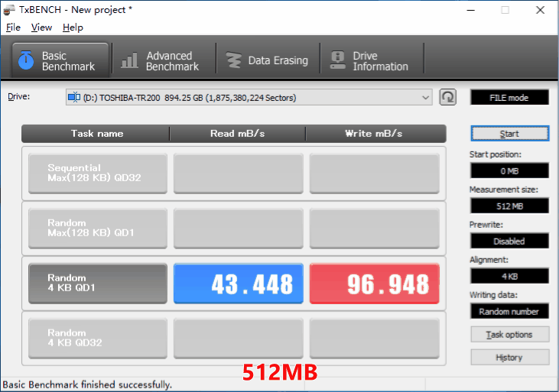Click the Data Erasing squiggle icon
Viewport: 559px width, 392px height.
pyautogui.click(x=234, y=60)
